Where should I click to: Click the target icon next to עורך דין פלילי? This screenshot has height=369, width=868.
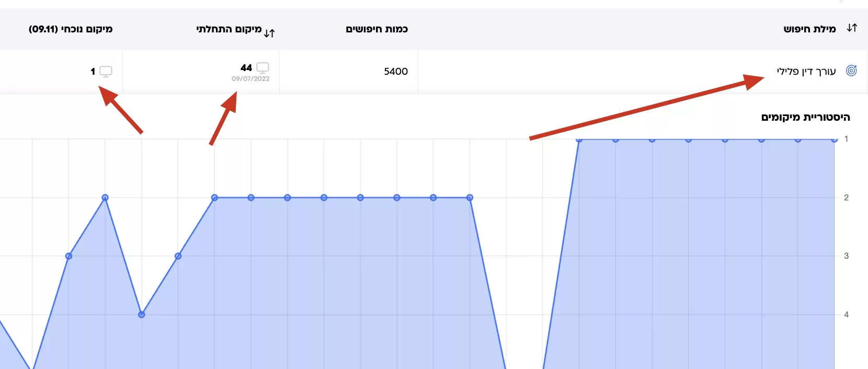click(x=851, y=71)
